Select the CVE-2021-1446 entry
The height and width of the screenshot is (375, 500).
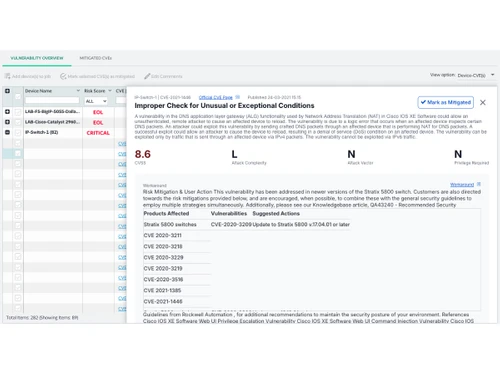pyautogui.click(x=163, y=301)
